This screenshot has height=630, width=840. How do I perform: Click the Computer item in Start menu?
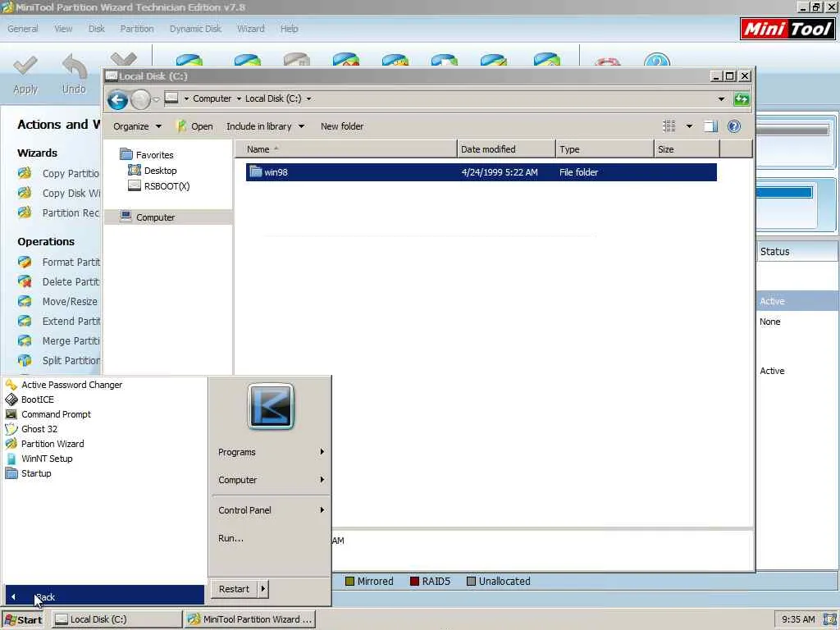271,480
